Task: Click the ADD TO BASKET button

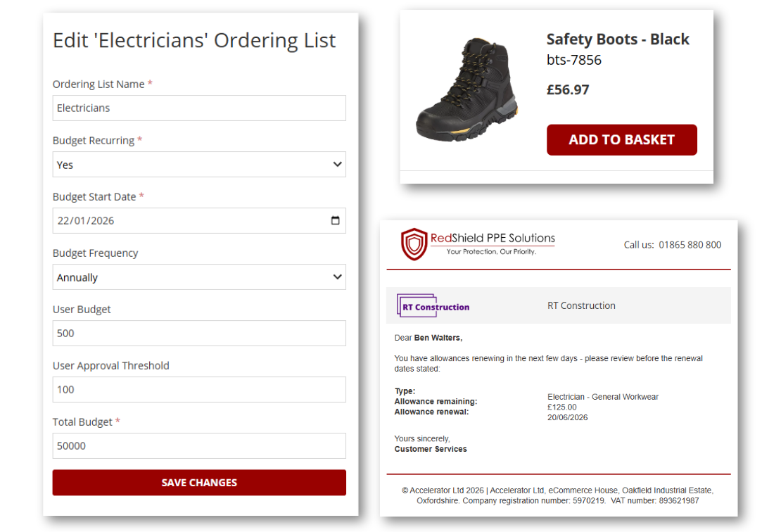Action: 621,139
